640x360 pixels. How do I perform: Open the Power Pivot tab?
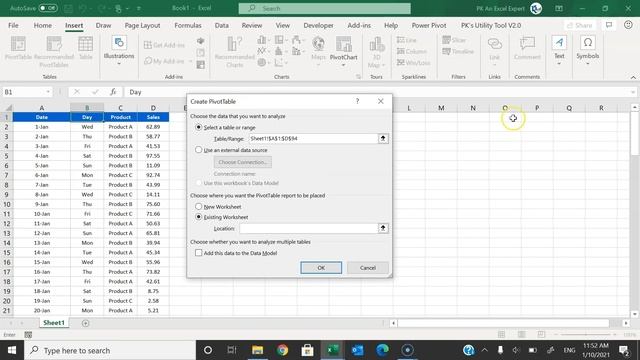tap(429, 25)
